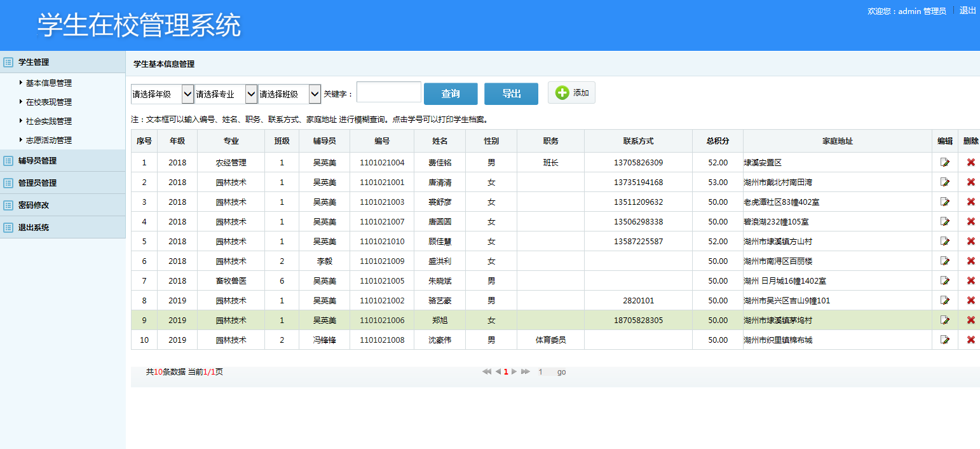Image resolution: width=980 pixels, height=449 pixels.
Task: Click phone number 13587225587
Action: click(x=638, y=242)
